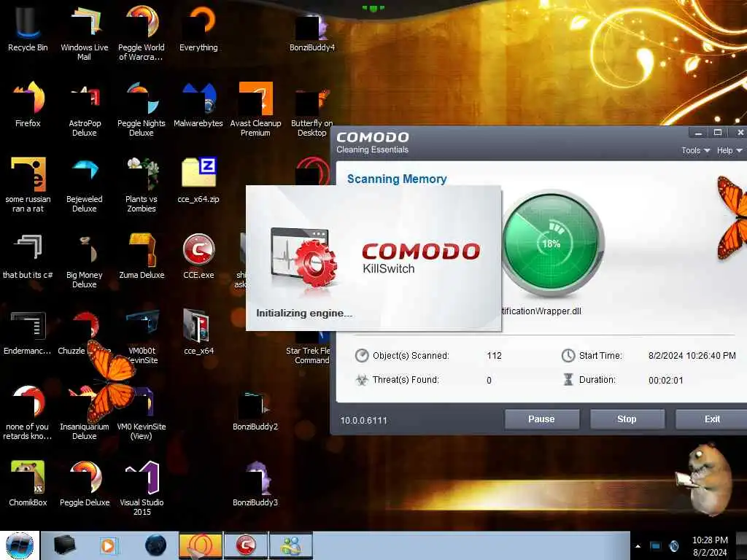The width and height of the screenshot is (747, 560).
Task: Select the Everything desktop icon
Action: pyautogui.click(x=198, y=28)
